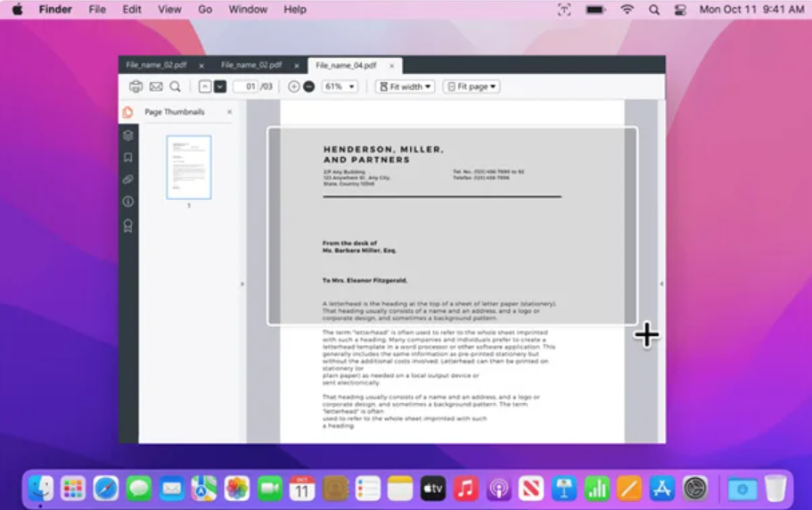Open App Store from the Dock

click(662, 489)
